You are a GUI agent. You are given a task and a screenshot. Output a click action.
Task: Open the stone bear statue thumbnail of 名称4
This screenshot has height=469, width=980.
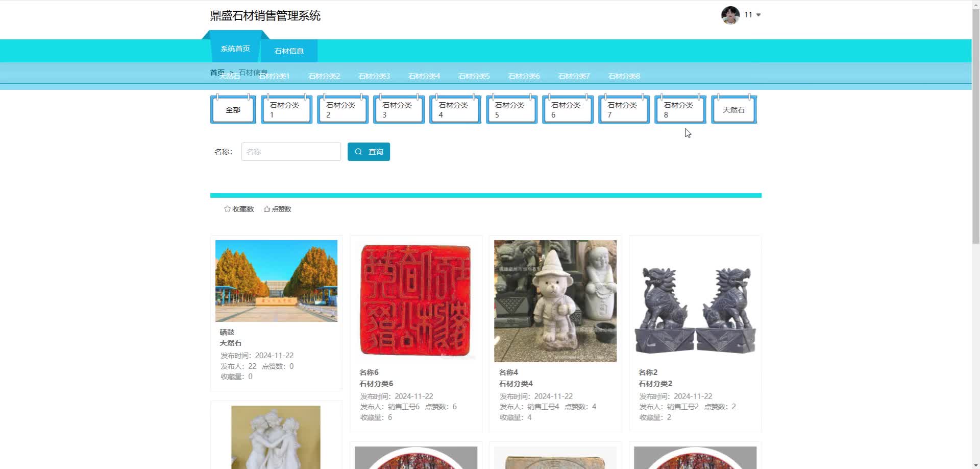(555, 301)
